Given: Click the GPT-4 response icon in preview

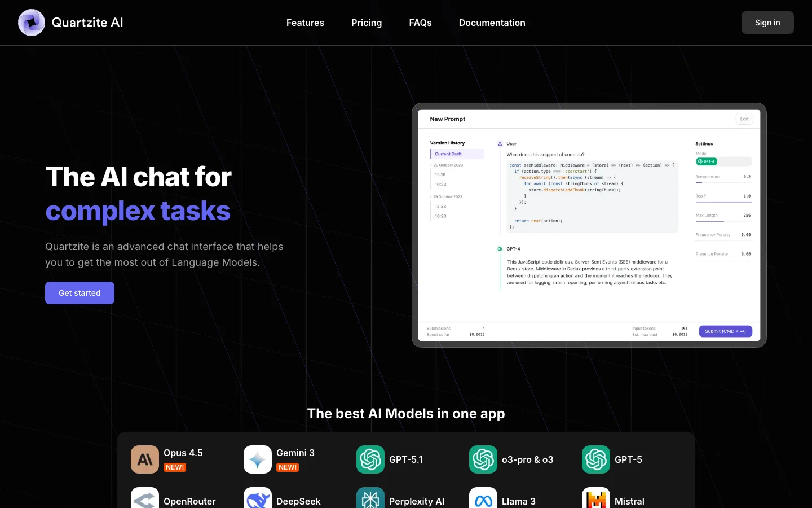Looking at the screenshot, I should [x=500, y=249].
